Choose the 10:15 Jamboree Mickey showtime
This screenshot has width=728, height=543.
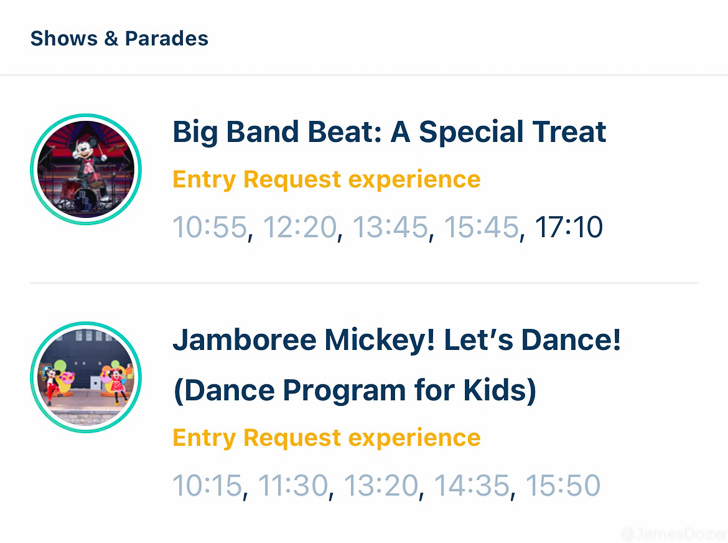pyautogui.click(x=207, y=485)
